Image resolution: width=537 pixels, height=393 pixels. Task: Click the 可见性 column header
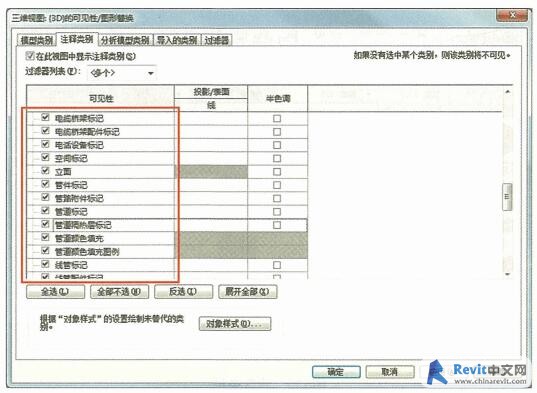[101, 99]
